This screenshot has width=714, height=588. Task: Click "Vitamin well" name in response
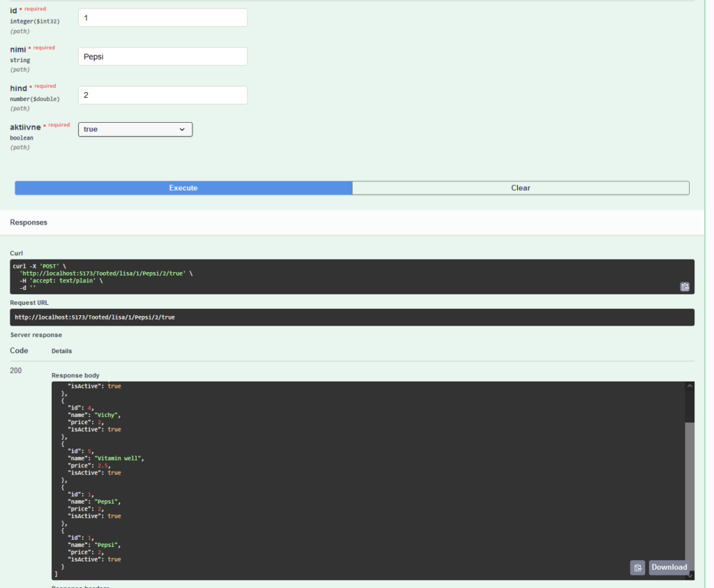coord(119,458)
